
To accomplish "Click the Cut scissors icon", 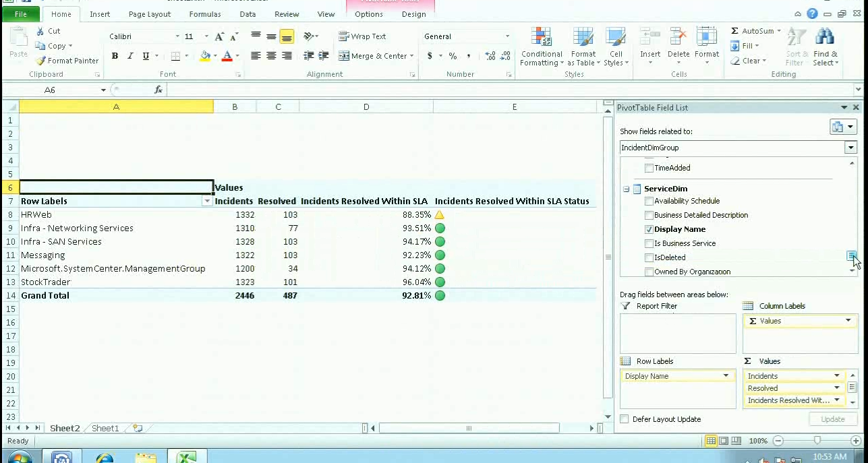I will [39, 31].
